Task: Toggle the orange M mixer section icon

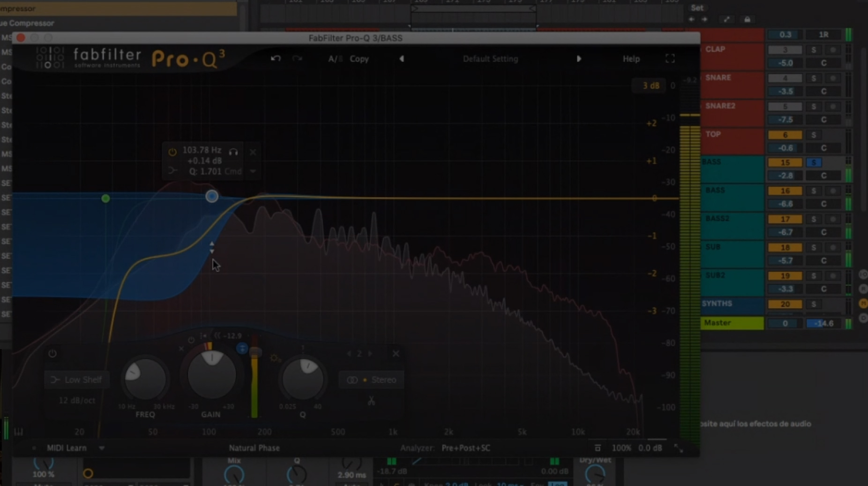Action: point(863,304)
